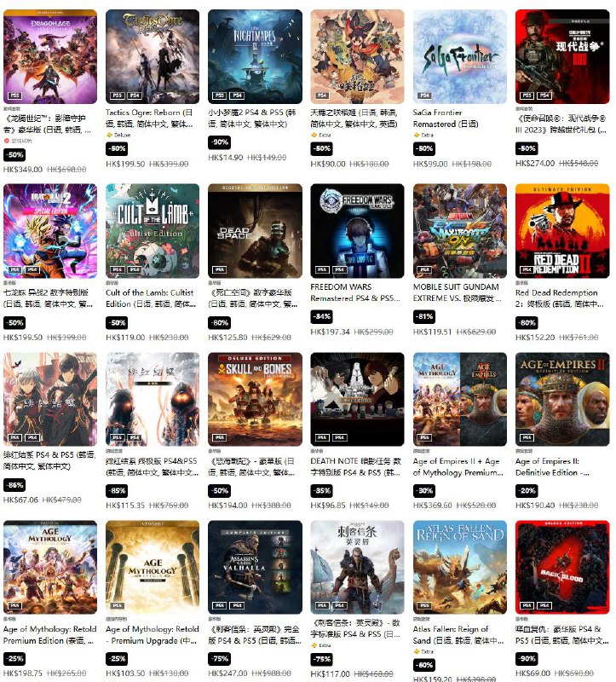Viewport: 616px width, 682px height.
Task: Open the Tactics Ogre Reborn cover art
Action: tap(153, 56)
